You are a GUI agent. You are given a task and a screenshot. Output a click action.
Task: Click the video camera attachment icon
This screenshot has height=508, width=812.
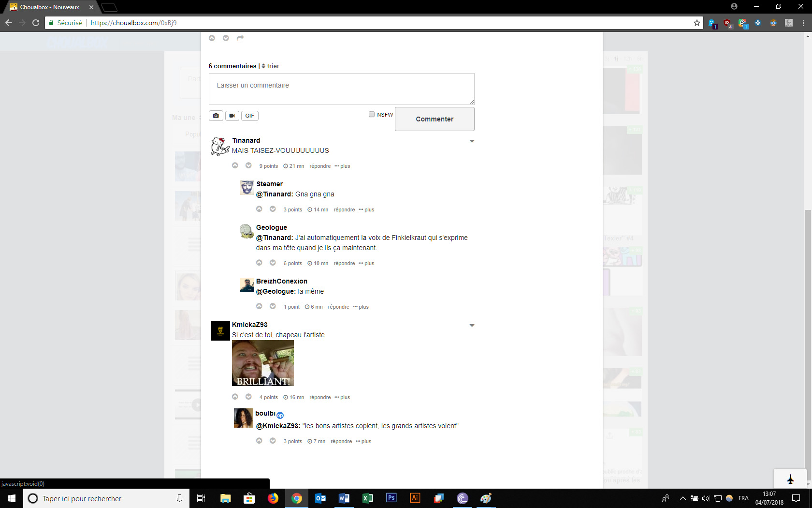(x=232, y=116)
